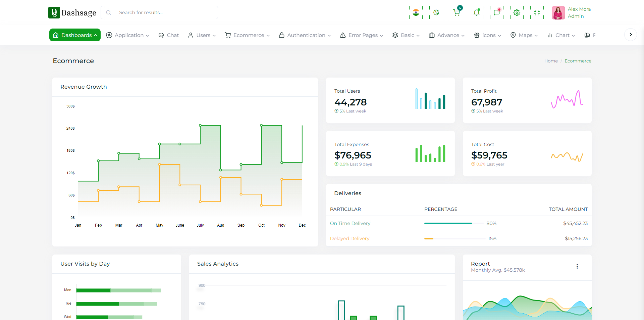Collapse the active Dashboards menu
The height and width of the screenshot is (320, 644).
coord(74,35)
